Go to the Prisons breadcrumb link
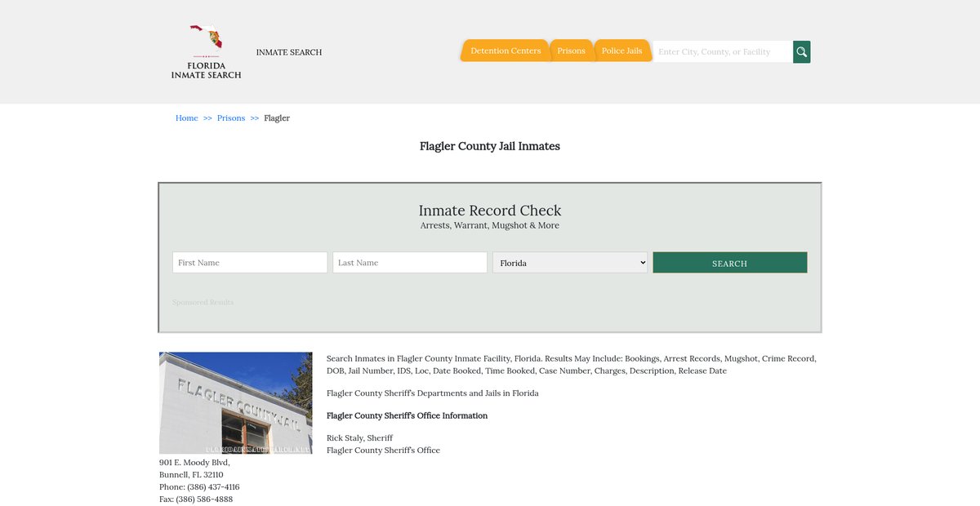 point(231,118)
